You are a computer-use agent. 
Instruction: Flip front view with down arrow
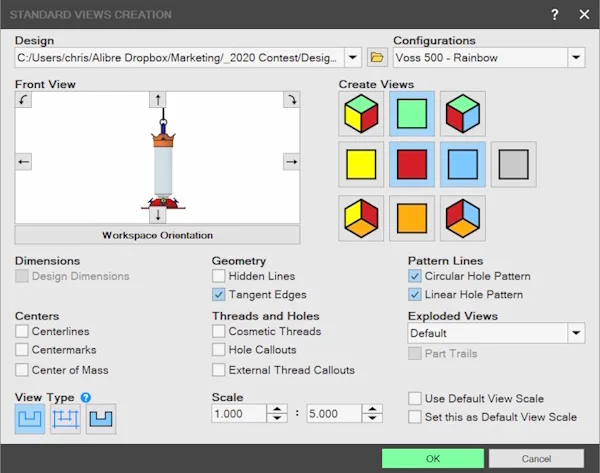pyautogui.click(x=158, y=215)
